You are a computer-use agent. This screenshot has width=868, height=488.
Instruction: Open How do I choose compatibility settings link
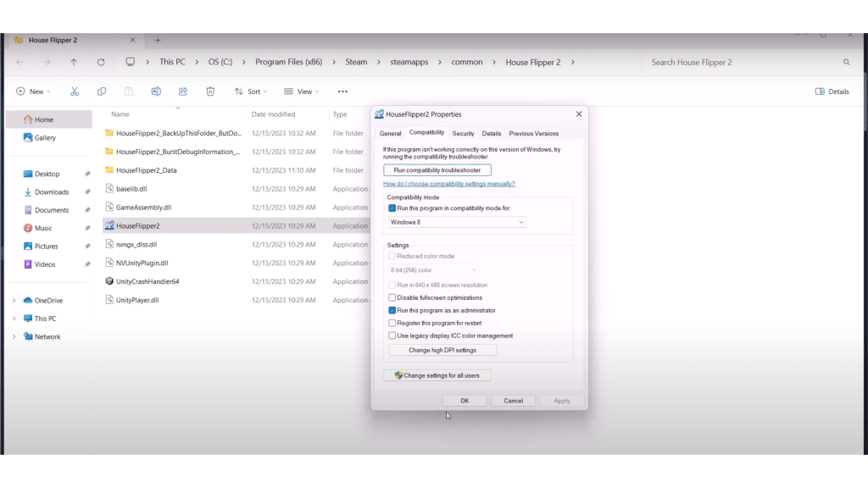449,184
